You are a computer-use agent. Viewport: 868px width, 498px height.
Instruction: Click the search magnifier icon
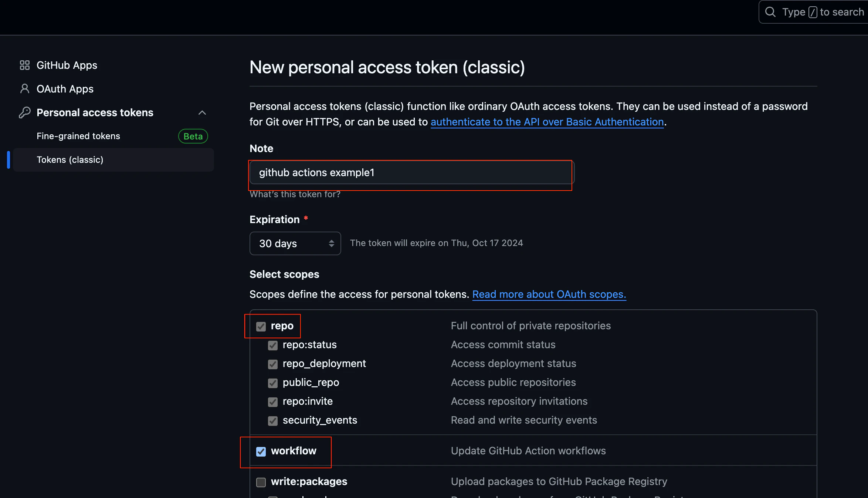(x=770, y=12)
